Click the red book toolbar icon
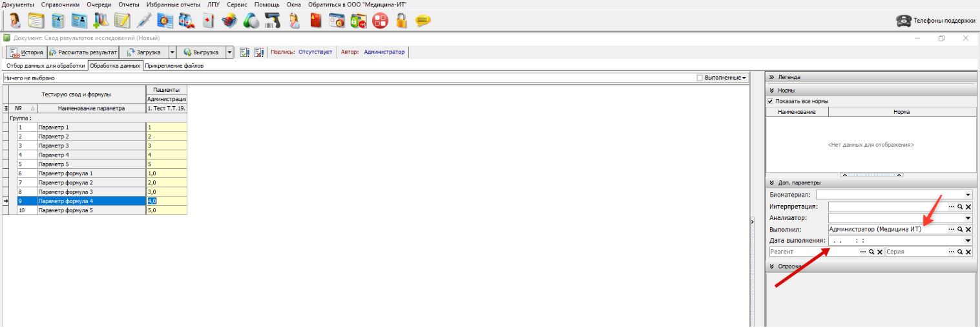Viewport: 980px width, 328px height. click(x=315, y=21)
